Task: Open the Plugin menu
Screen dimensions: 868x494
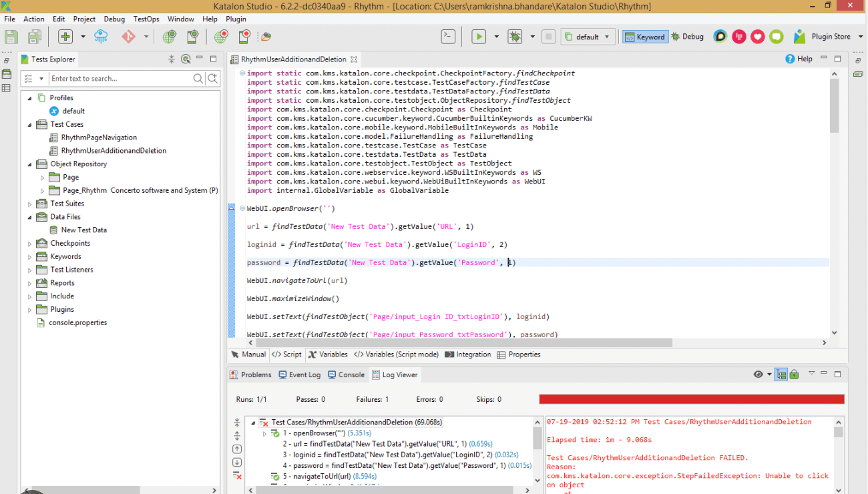Action: coord(236,19)
